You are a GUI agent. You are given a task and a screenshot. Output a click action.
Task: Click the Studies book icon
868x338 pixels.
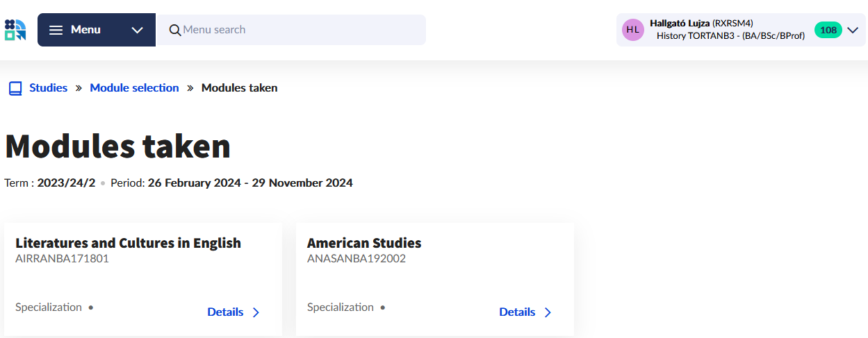(x=15, y=88)
